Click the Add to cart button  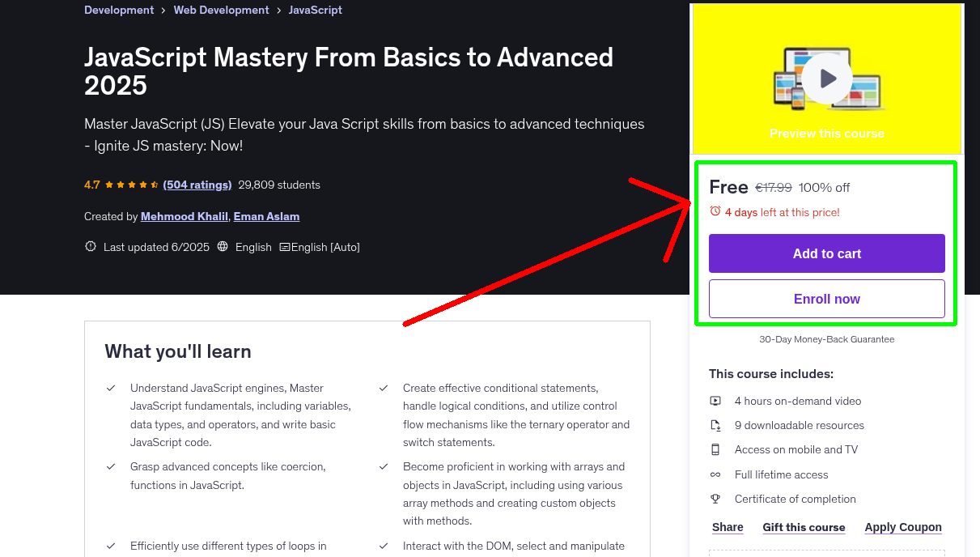[826, 253]
